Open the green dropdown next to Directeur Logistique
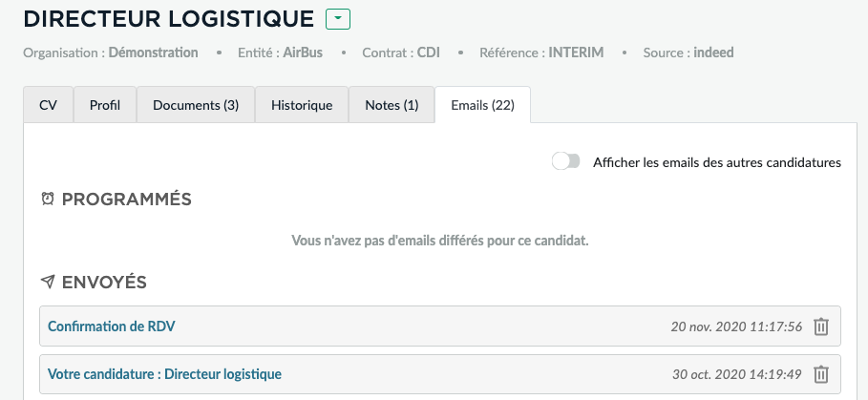868x400 pixels. 337,19
